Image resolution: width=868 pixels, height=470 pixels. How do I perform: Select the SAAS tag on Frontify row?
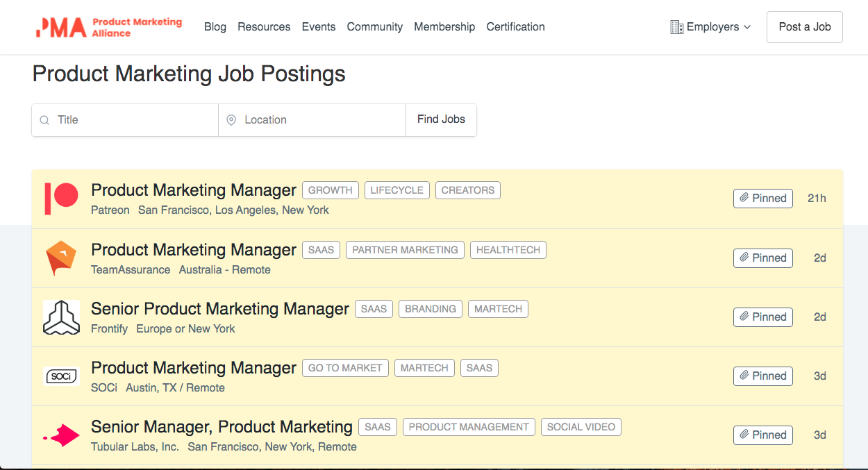(374, 309)
